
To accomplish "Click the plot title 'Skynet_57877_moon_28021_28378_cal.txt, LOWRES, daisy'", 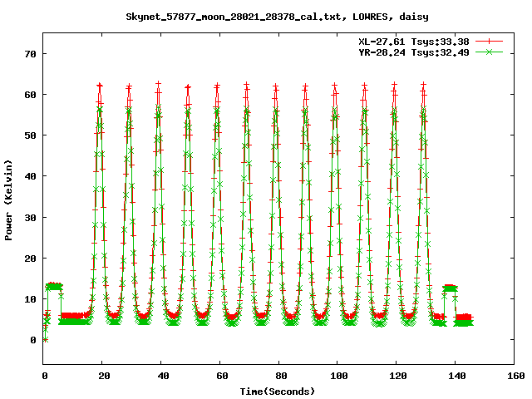I will coord(277,17).
